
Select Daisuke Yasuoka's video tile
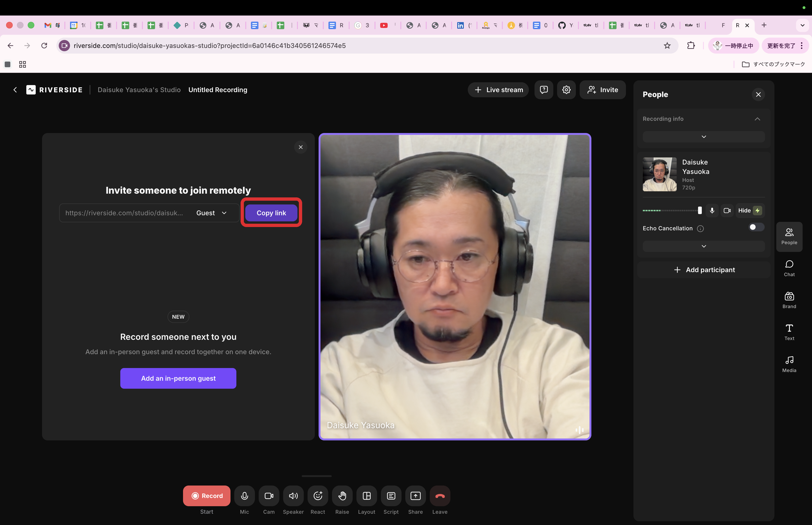coord(455,286)
